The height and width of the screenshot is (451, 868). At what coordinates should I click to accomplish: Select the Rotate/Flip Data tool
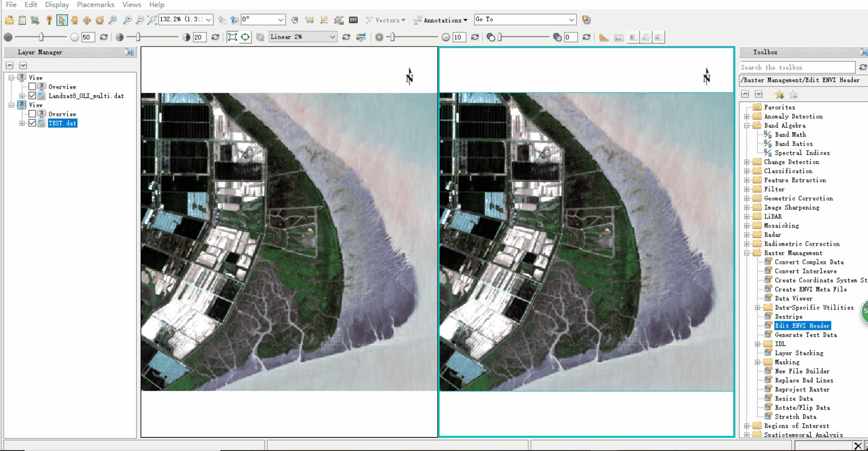click(x=802, y=408)
